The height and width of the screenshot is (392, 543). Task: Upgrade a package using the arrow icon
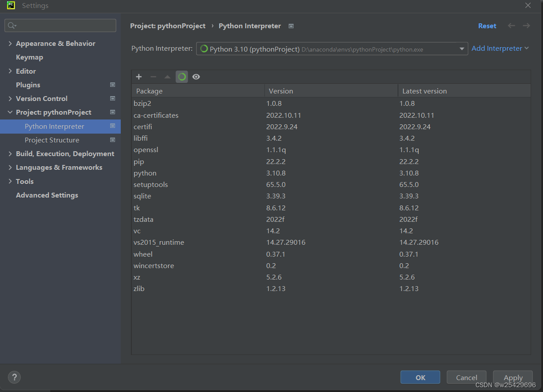[167, 76]
